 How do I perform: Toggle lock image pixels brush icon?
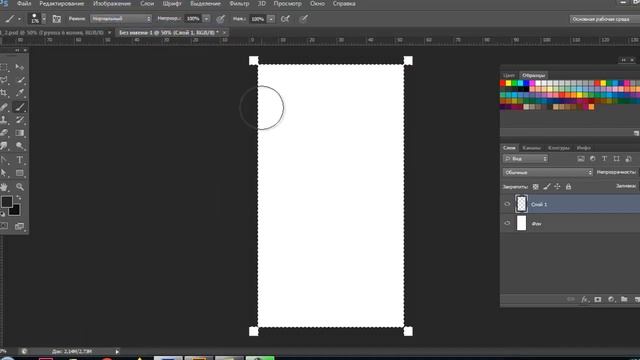pos(547,187)
